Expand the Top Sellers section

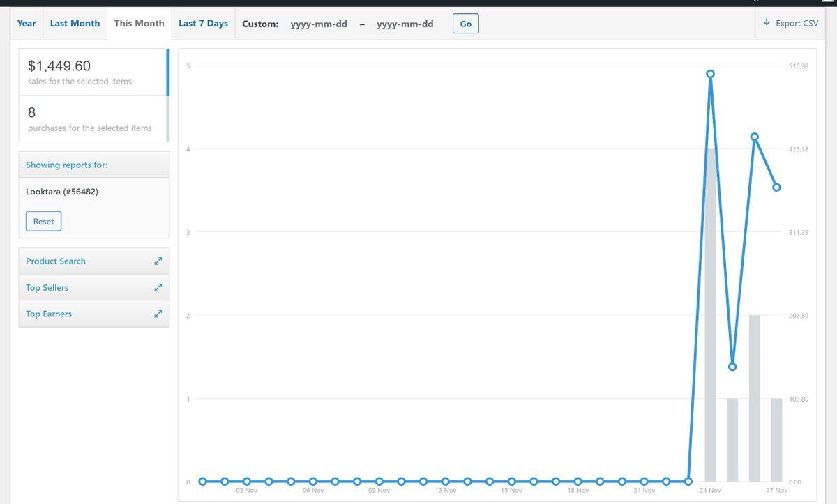tap(94, 287)
